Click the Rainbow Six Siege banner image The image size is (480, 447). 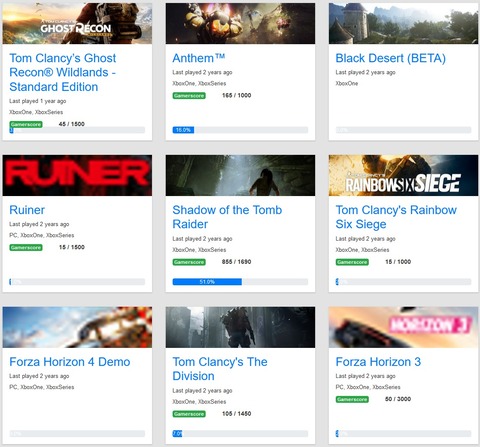point(403,175)
